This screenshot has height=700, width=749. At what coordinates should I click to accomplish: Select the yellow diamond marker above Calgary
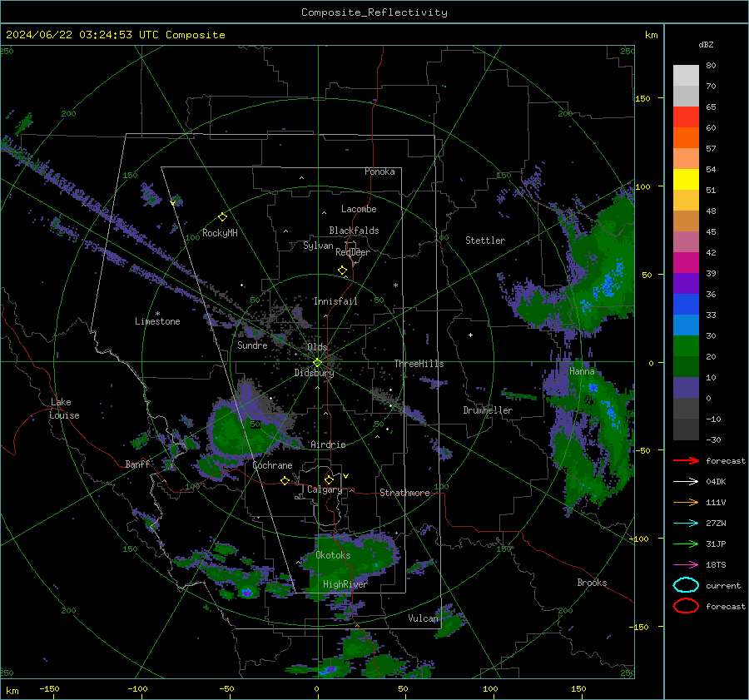329,479
